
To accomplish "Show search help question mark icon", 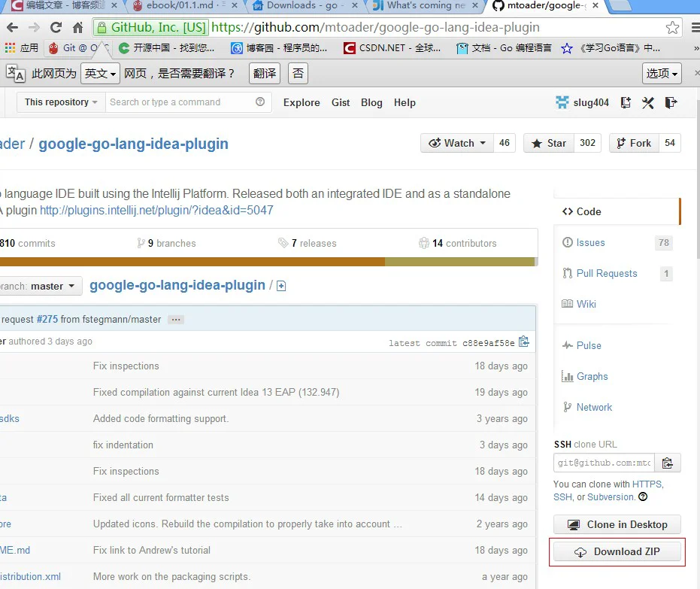I will click(x=260, y=102).
